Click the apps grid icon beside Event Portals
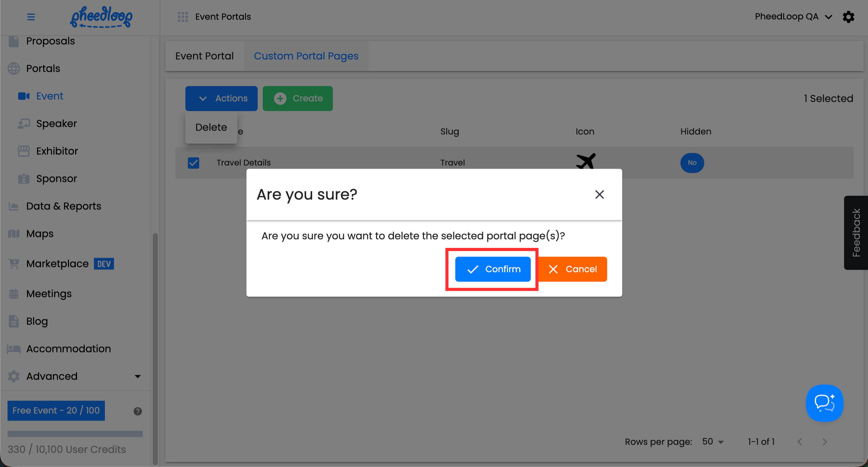Image resolution: width=868 pixels, height=467 pixels. [183, 17]
